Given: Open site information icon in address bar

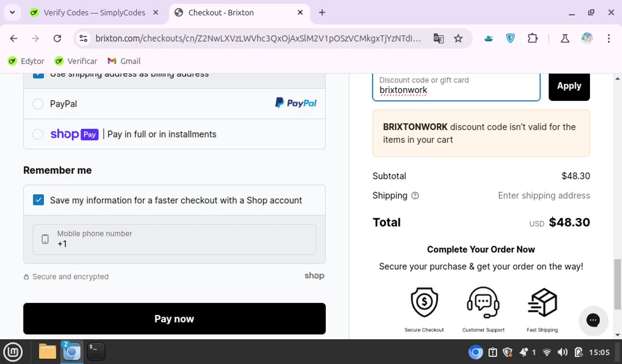Looking at the screenshot, I should tap(83, 39).
